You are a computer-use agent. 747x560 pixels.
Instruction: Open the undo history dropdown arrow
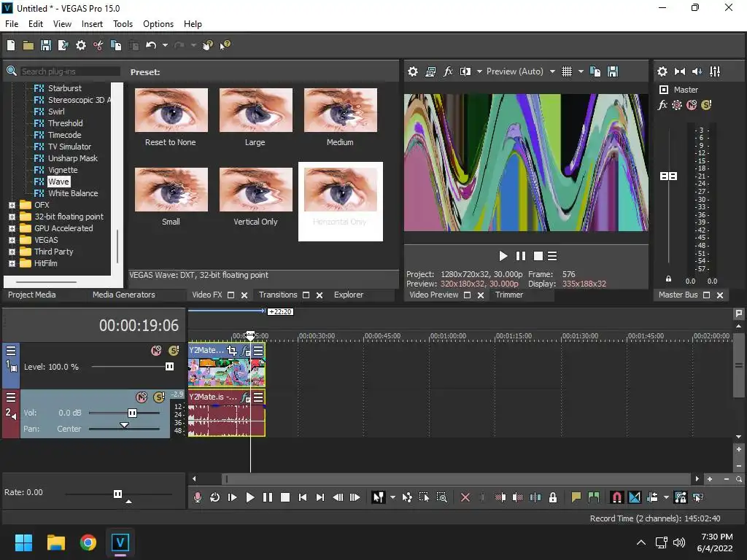click(x=165, y=45)
